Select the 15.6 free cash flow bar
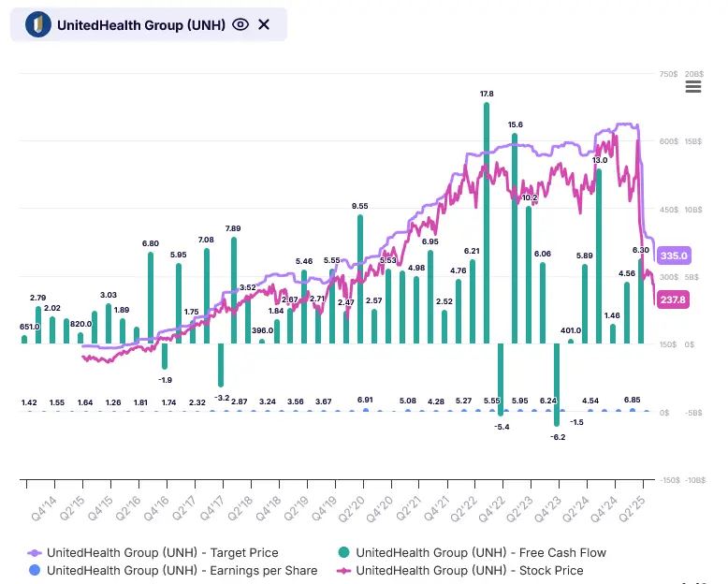 point(515,239)
